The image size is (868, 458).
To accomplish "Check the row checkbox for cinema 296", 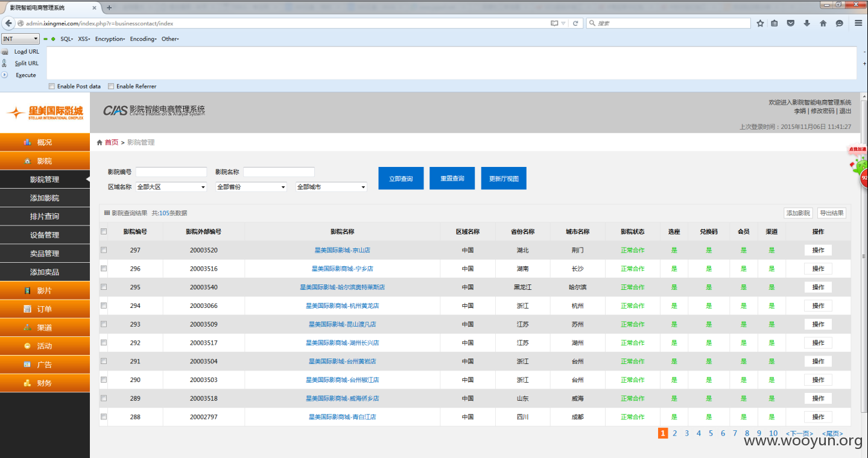I will (x=104, y=269).
